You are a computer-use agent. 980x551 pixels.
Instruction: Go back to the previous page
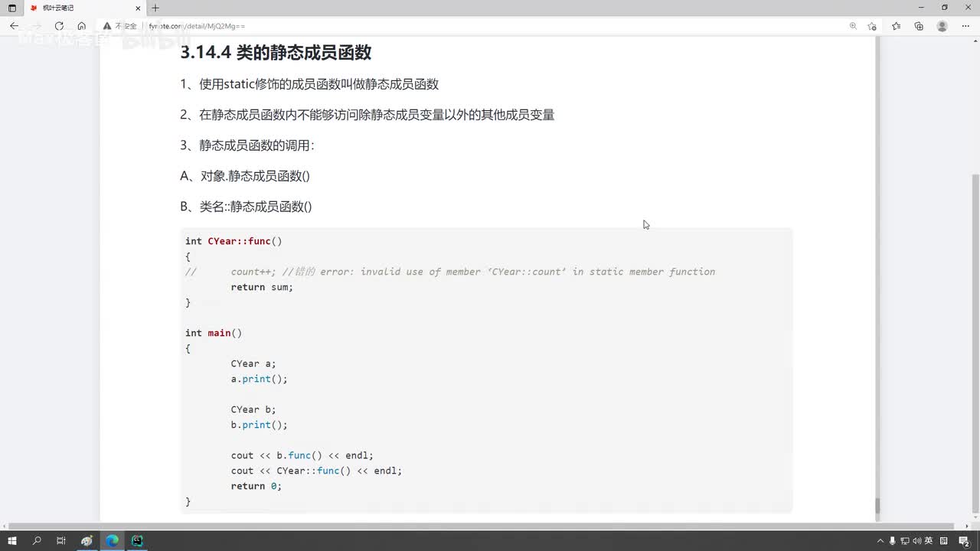pyautogui.click(x=14, y=26)
